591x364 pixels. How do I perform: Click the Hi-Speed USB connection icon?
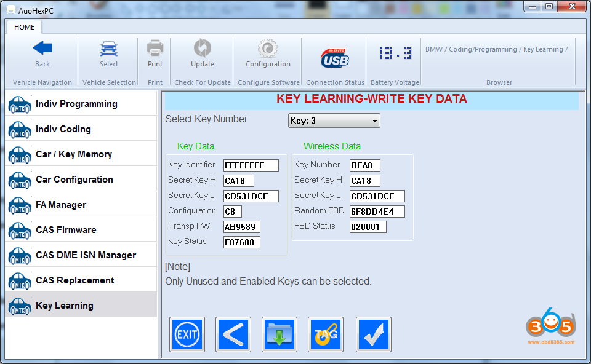335,58
